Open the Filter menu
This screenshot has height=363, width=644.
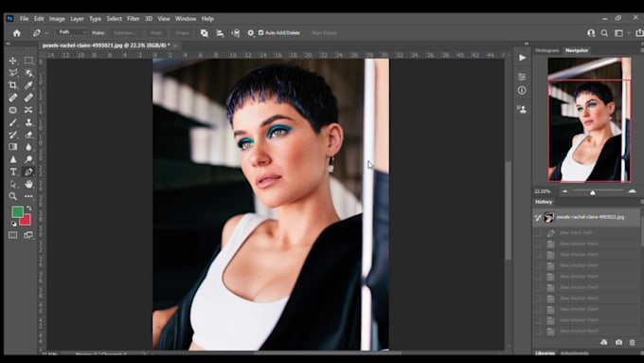tap(134, 19)
